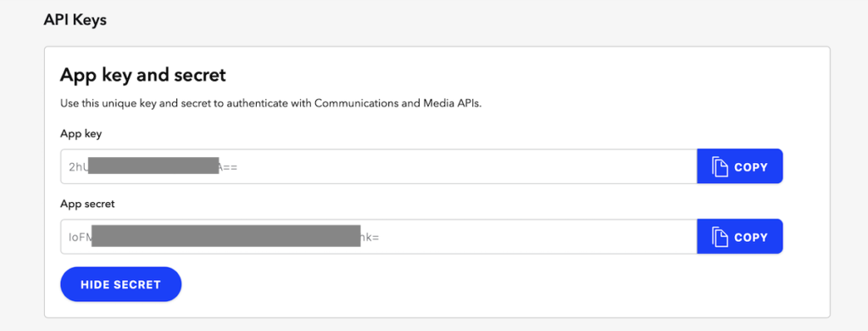Click the App key and secret heading
868x331 pixels.
[142, 75]
